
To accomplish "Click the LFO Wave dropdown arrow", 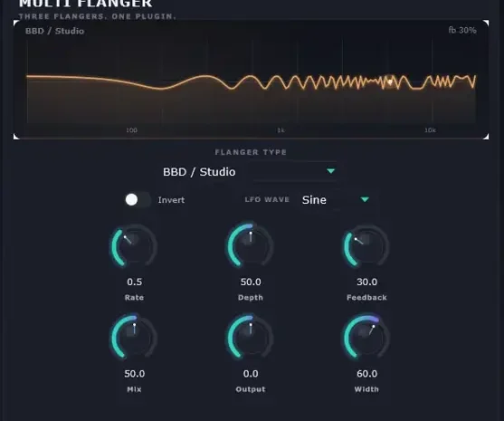I will tap(365, 199).
